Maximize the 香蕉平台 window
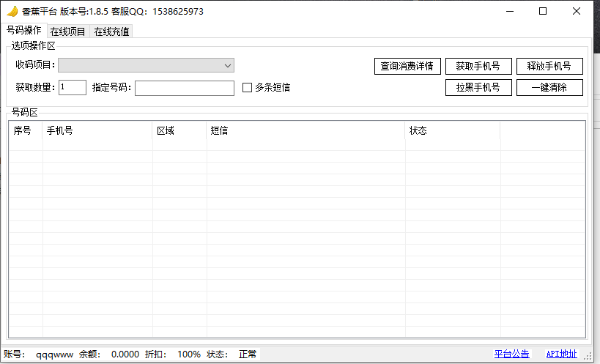 (x=543, y=12)
